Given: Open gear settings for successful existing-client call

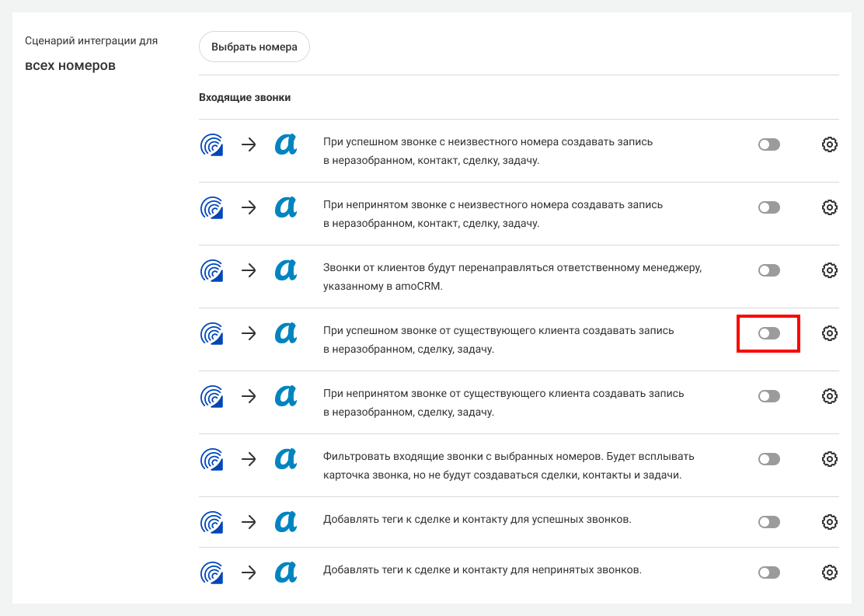Looking at the screenshot, I should point(829,332).
